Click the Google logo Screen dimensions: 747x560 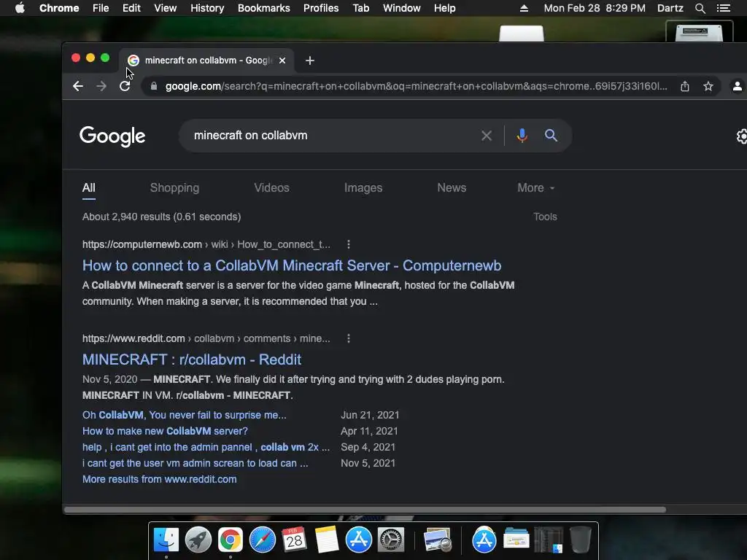pyautogui.click(x=112, y=136)
